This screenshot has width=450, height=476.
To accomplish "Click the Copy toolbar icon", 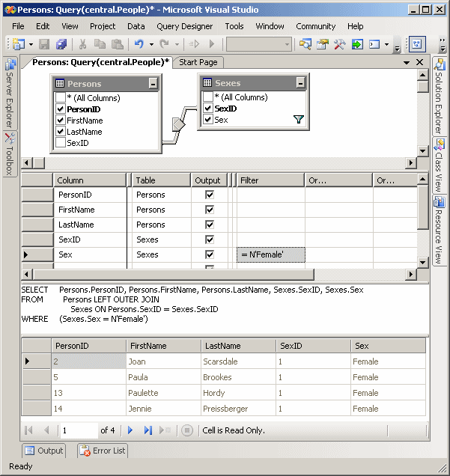I will 100,44.
